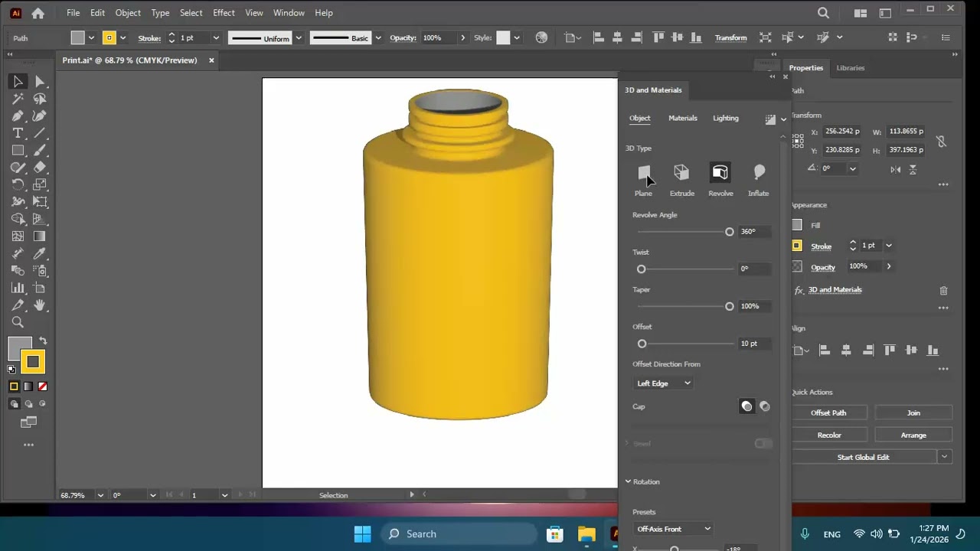
Task: Select the Magic Wand tool
Action: (18, 99)
